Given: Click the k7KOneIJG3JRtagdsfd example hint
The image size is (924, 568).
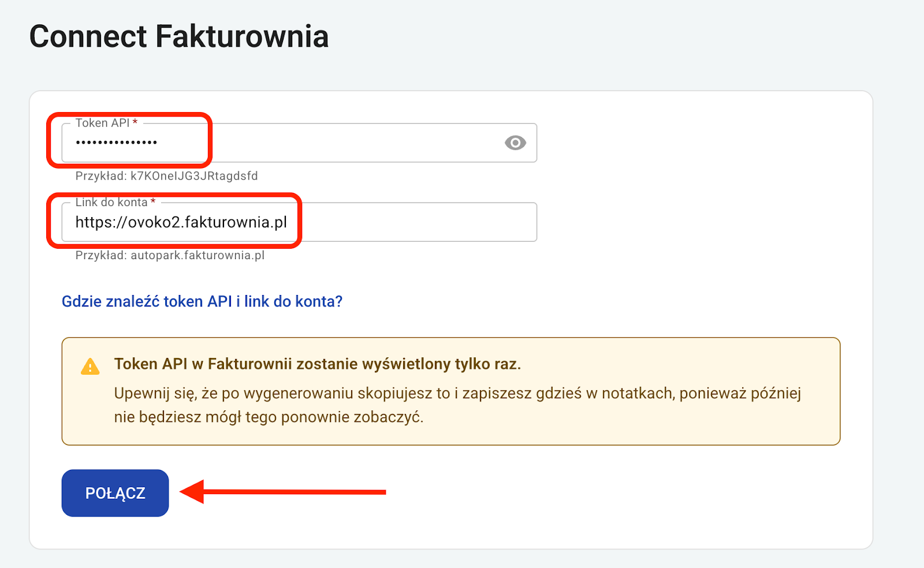Looking at the screenshot, I should [166, 176].
